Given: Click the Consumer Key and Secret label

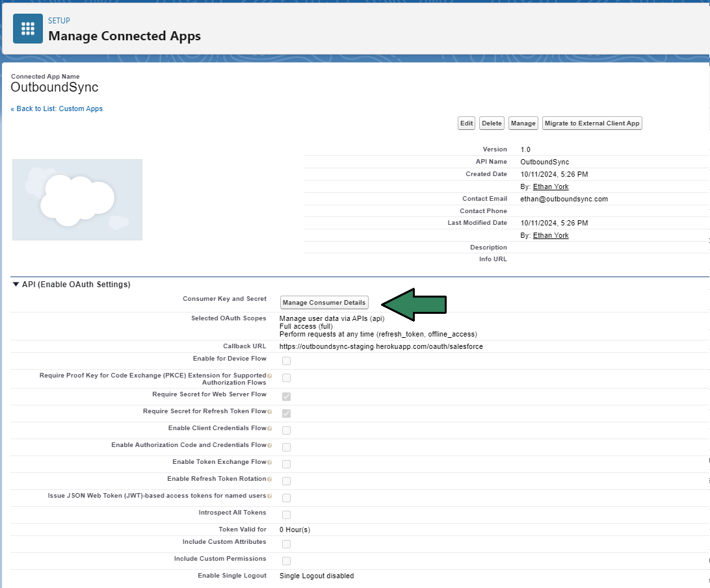Looking at the screenshot, I should [x=224, y=299].
